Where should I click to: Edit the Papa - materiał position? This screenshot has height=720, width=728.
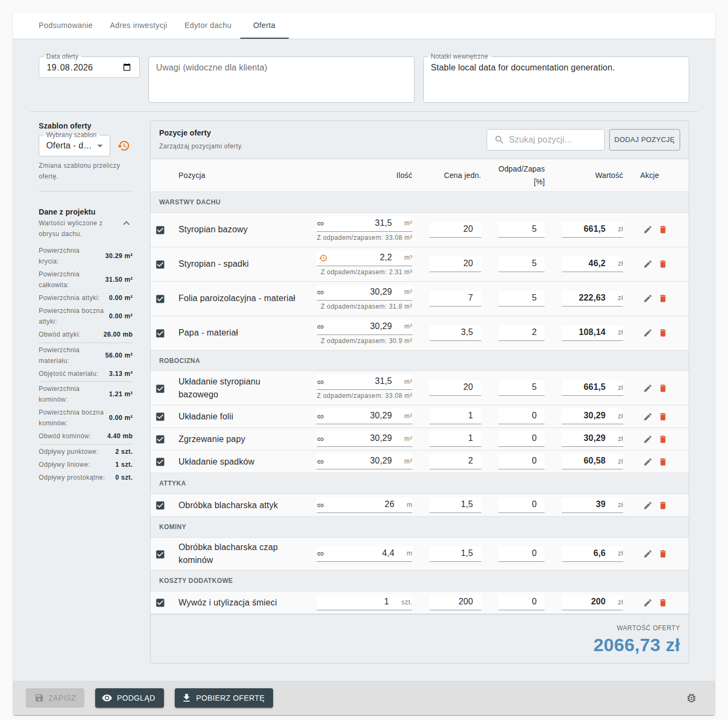coord(648,333)
